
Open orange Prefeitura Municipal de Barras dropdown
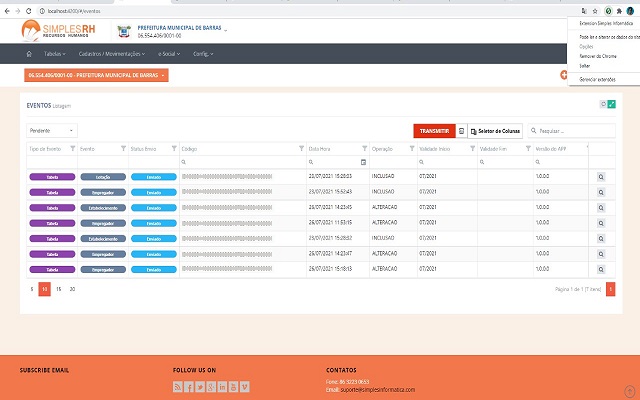(96, 75)
